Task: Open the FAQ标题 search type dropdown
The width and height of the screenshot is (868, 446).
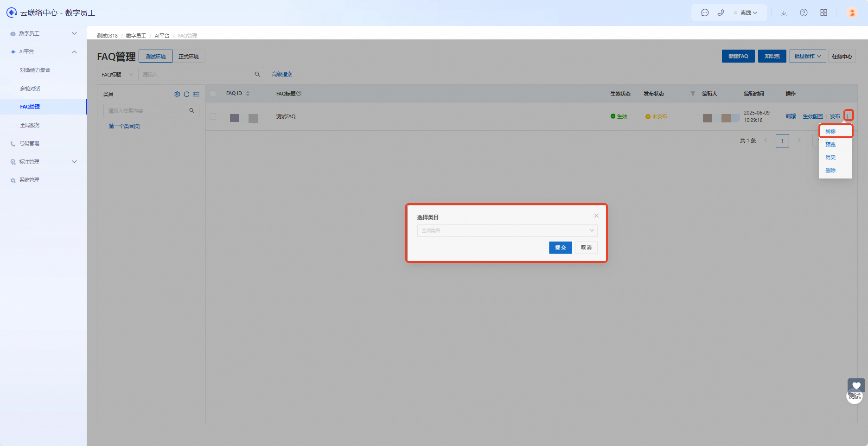Action: (118, 74)
